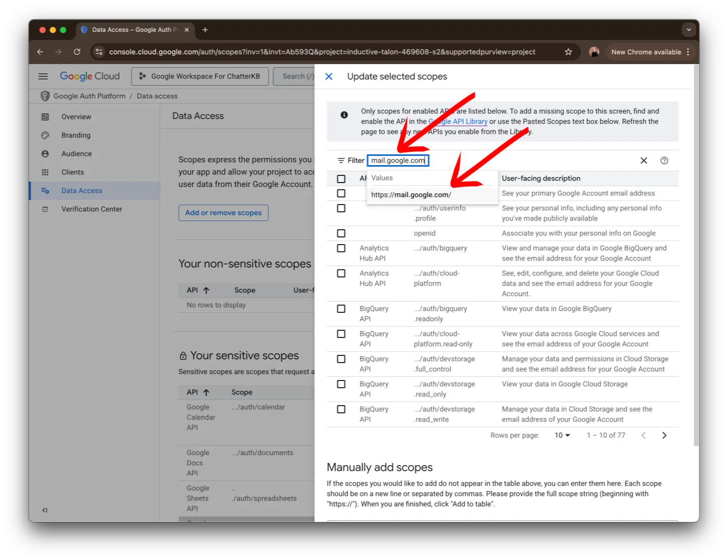Close the Update selected scopes panel
Image resolution: width=728 pixels, height=560 pixels.
tap(329, 76)
